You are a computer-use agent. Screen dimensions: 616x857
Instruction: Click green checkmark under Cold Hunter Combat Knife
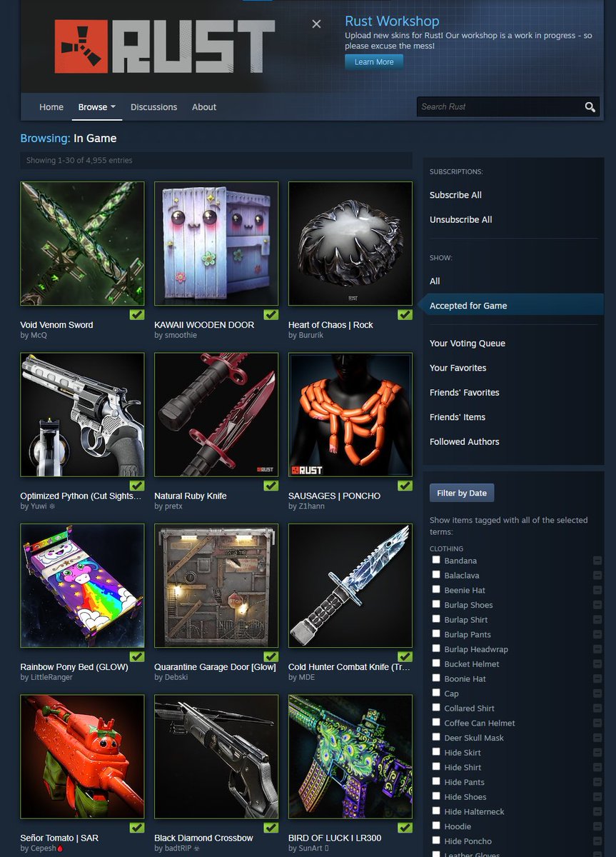405,656
